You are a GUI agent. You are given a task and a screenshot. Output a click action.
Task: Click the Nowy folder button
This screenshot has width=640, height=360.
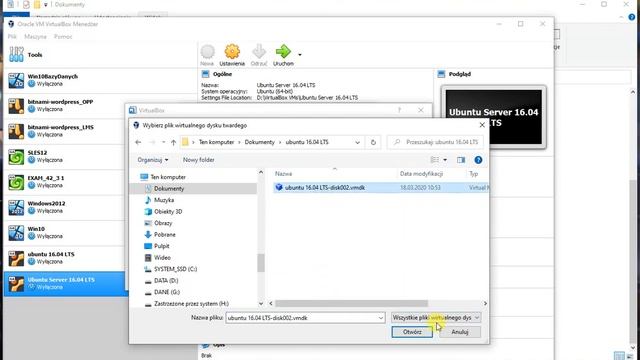[198, 160]
